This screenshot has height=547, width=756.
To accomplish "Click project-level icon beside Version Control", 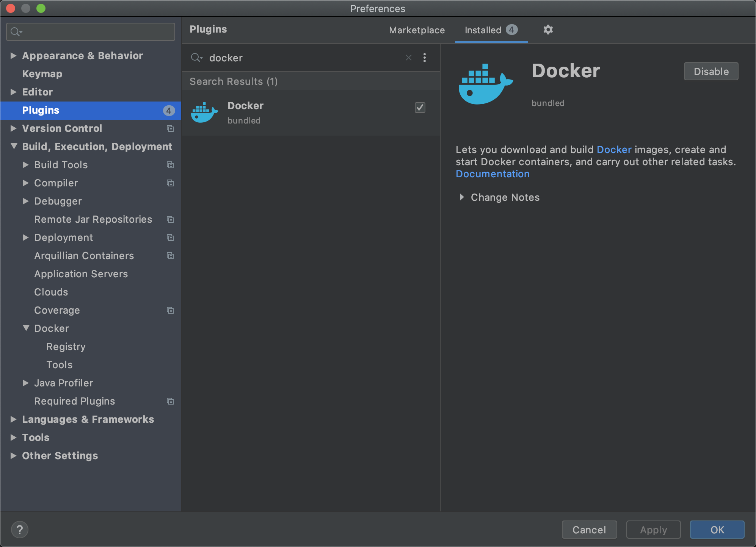I will pos(170,128).
